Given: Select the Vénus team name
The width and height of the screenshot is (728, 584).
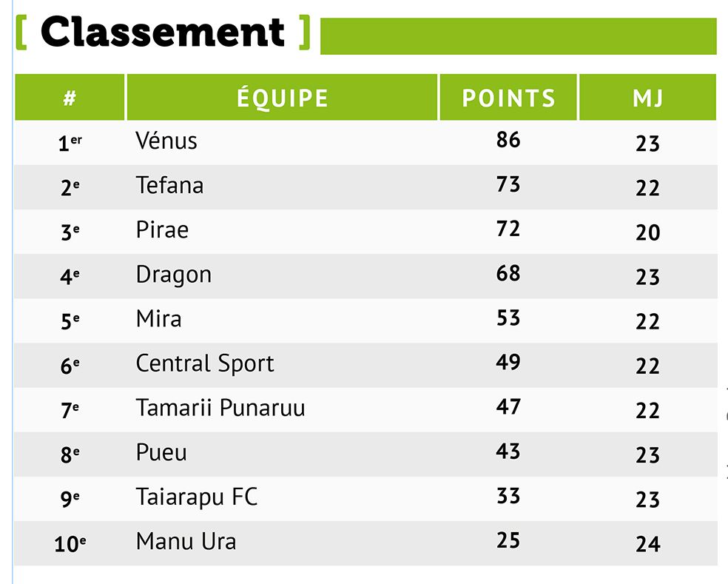Looking at the screenshot, I should (x=166, y=141).
